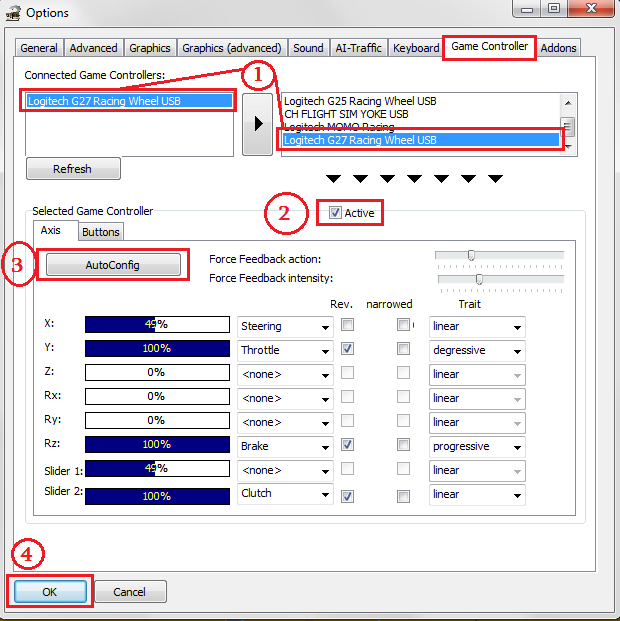Open the Graphics (advanced) tab
Screen dimensions: 620x621
point(232,48)
